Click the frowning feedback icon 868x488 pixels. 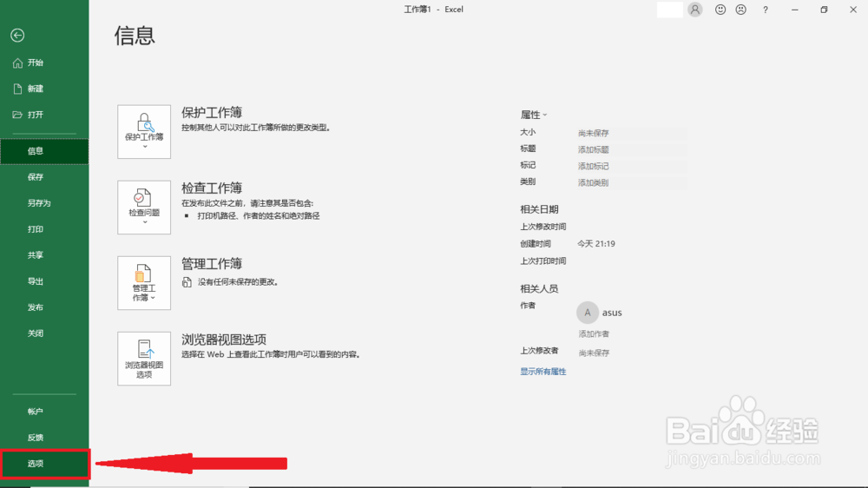click(740, 10)
